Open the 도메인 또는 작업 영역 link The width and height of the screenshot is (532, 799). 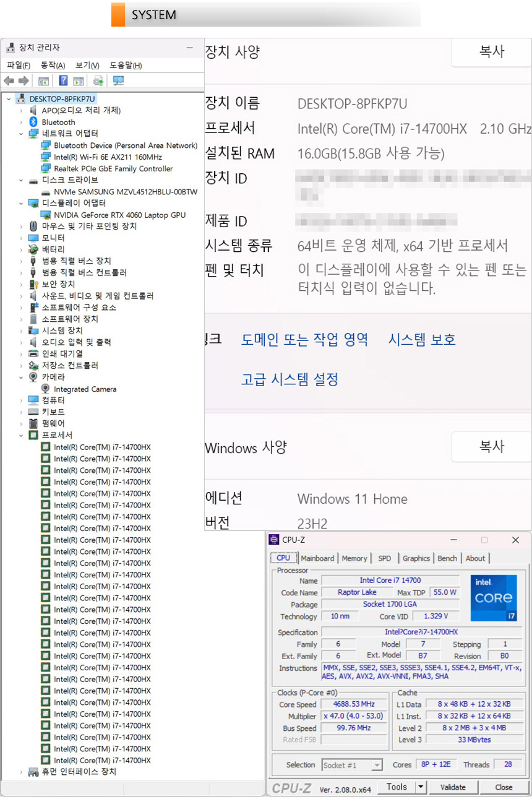[x=304, y=339]
